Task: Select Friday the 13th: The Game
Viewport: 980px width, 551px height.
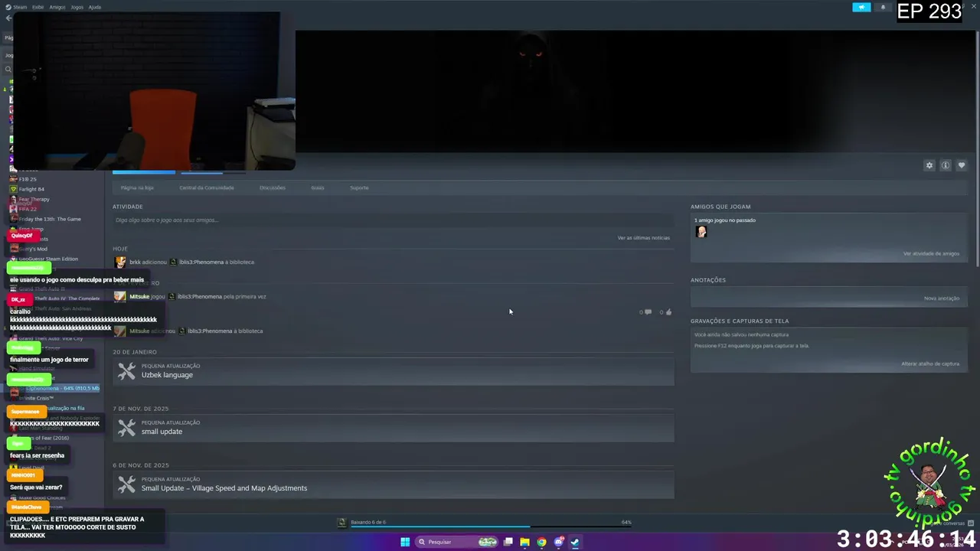Action: (x=50, y=219)
